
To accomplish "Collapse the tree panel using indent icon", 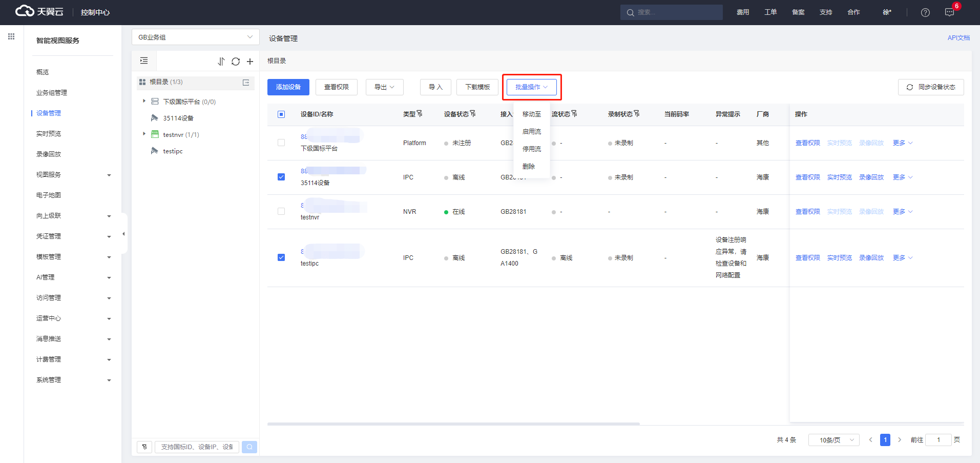I will 144,61.
